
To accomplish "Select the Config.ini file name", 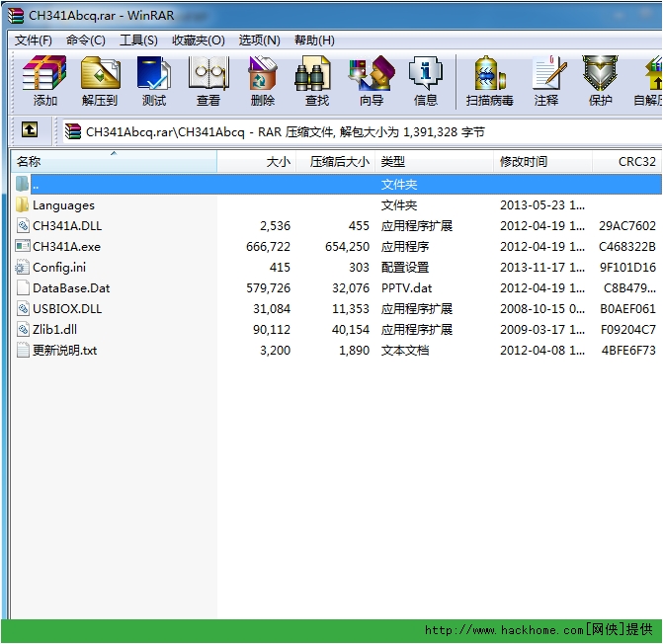I will pyautogui.click(x=59, y=267).
